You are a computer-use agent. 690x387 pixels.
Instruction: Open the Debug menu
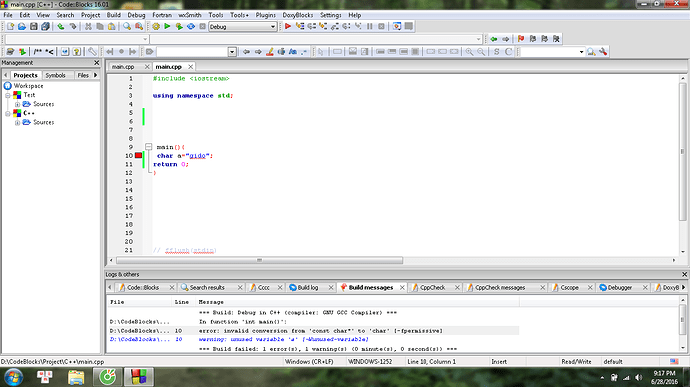[136, 15]
